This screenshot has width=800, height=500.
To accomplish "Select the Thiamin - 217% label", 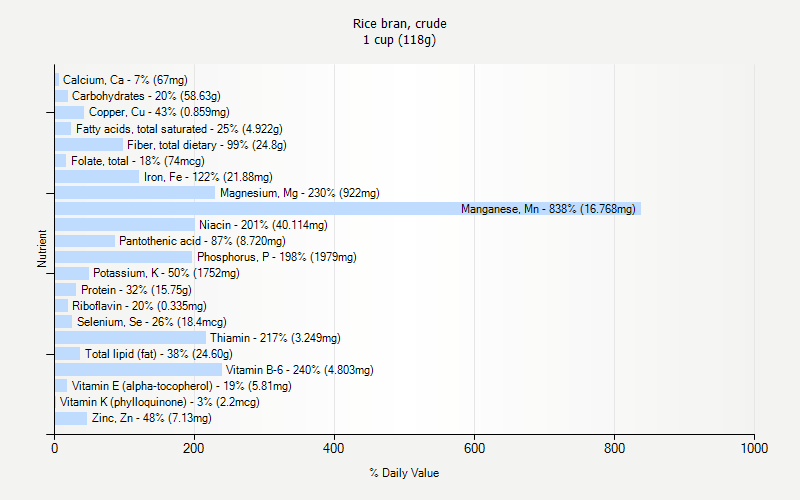I will (x=275, y=338).
